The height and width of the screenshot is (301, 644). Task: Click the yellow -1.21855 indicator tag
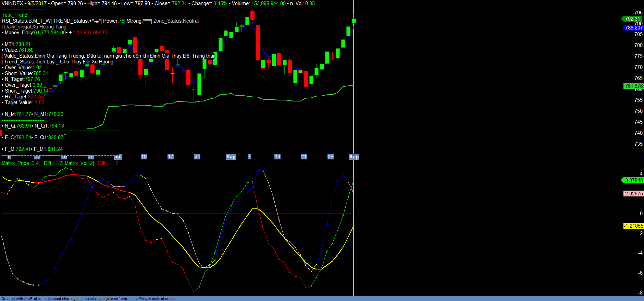(633, 226)
